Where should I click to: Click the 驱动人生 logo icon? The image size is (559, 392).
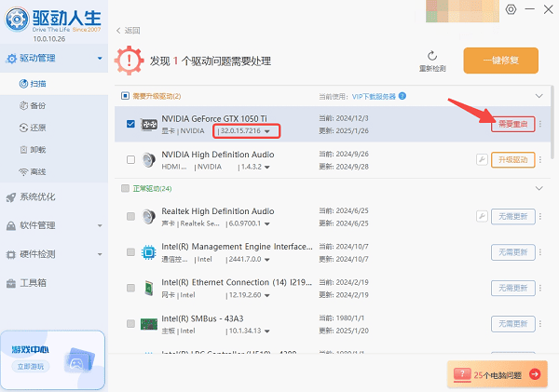pos(17,19)
